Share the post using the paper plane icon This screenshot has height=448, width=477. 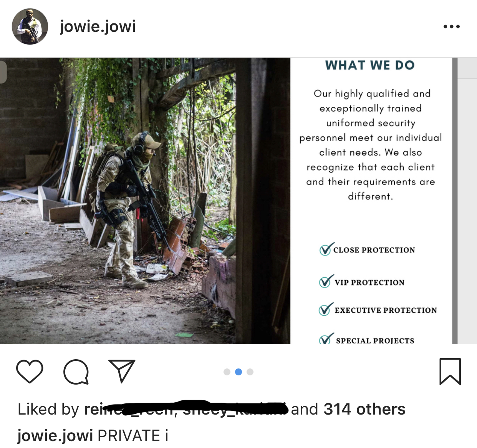point(122,371)
